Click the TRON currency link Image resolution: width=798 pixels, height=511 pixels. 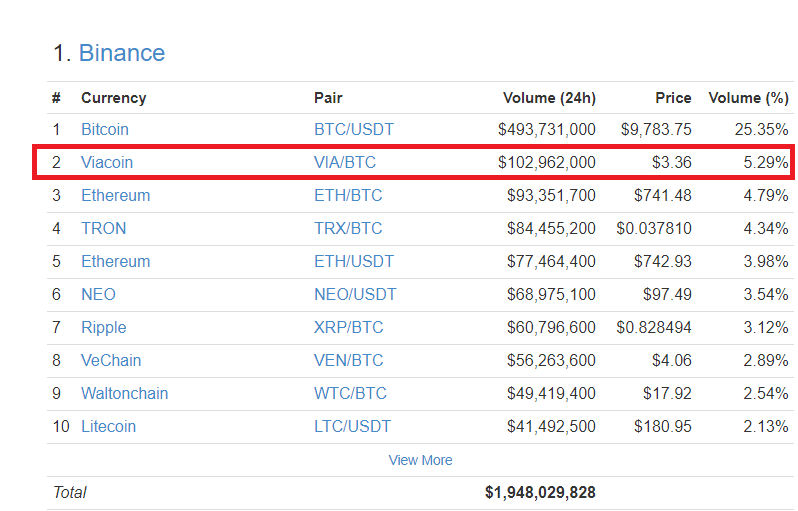pos(104,228)
